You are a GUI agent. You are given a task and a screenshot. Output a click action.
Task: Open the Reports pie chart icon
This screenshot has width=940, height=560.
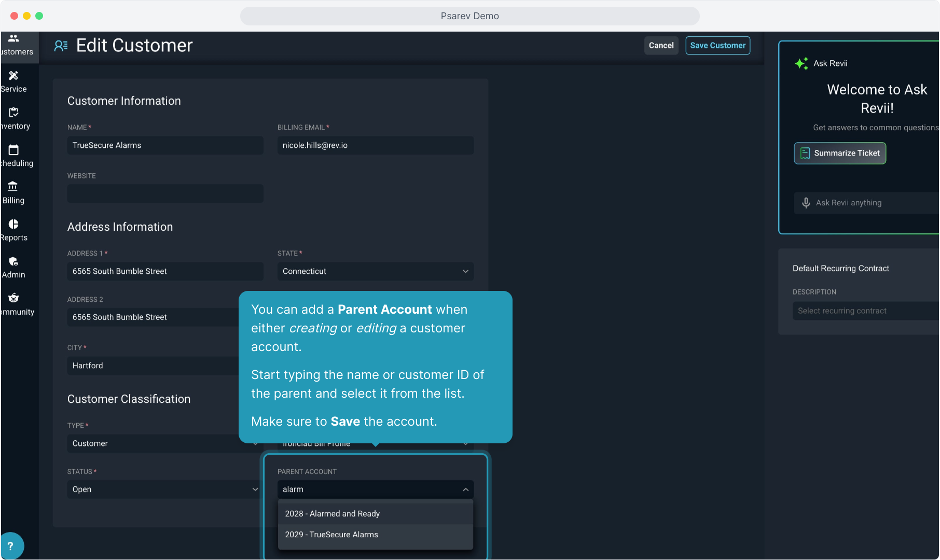tap(13, 224)
